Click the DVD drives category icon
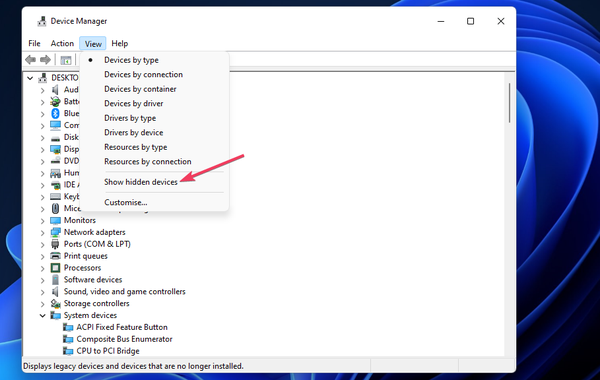The width and height of the screenshot is (600, 380). [55, 161]
